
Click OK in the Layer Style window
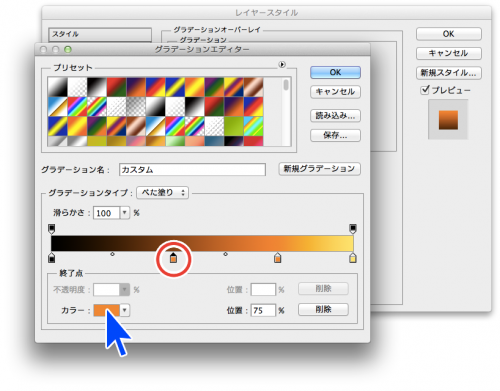pyautogui.click(x=449, y=34)
